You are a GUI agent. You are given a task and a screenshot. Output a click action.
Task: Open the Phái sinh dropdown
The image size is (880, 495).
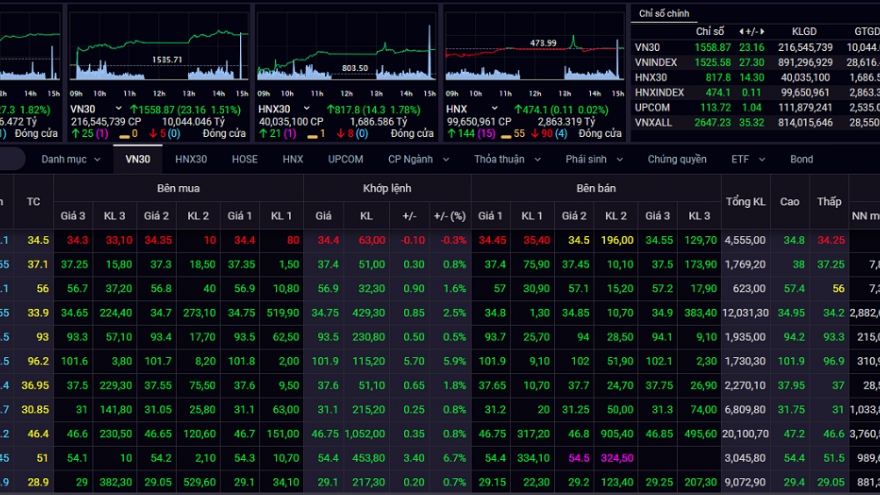pos(594,159)
